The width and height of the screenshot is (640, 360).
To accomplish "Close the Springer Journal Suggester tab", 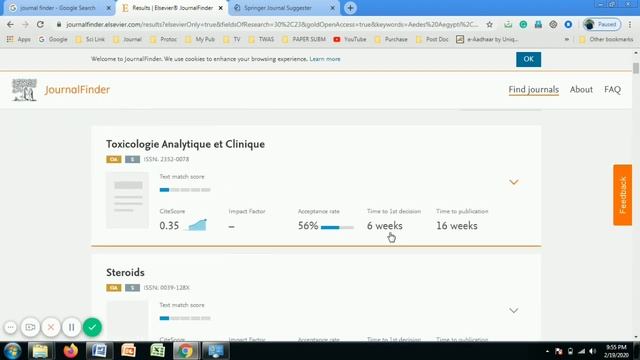I will coord(332,8).
